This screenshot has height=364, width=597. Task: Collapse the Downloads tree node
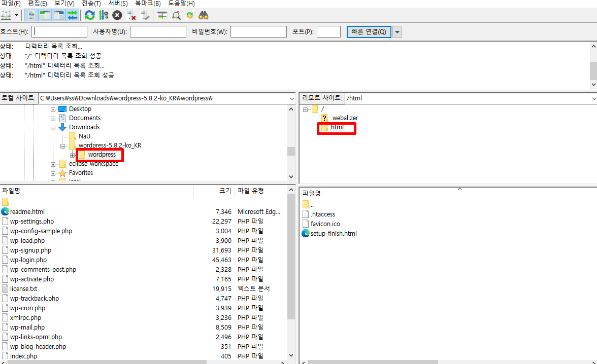click(53, 128)
